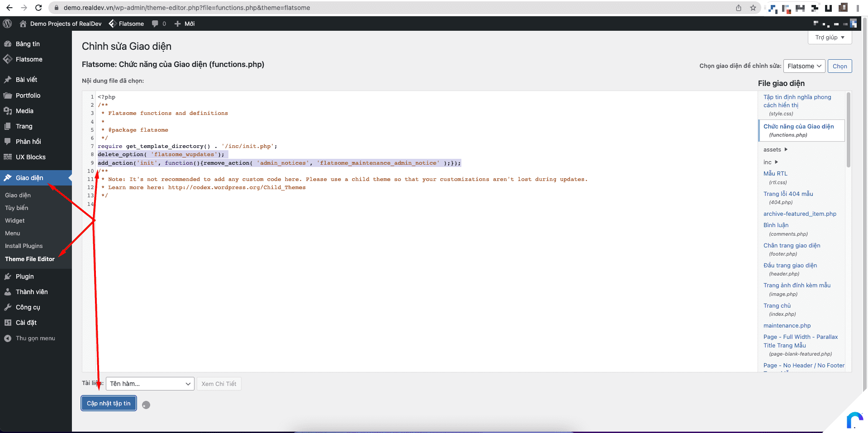Image resolution: width=868 pixels, height=433 pixels.
Task: Click code line 9 add_action text
Action: coord(279,163)
